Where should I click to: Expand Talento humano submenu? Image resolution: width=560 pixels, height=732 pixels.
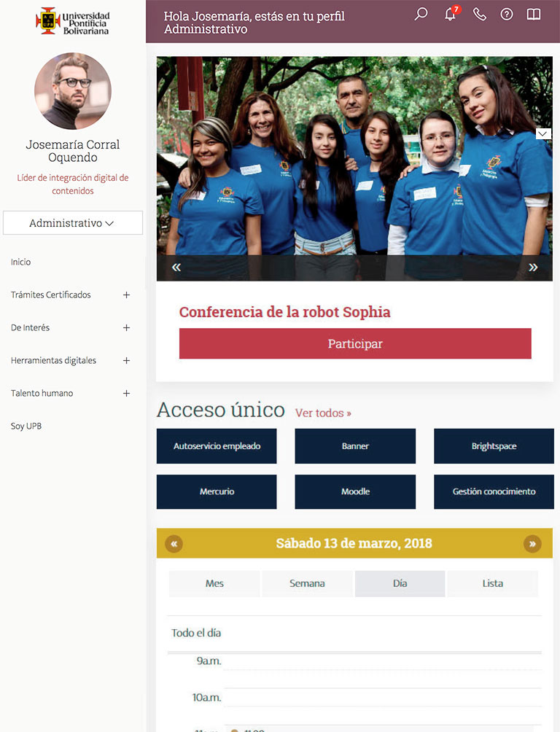tap(126, 394)
